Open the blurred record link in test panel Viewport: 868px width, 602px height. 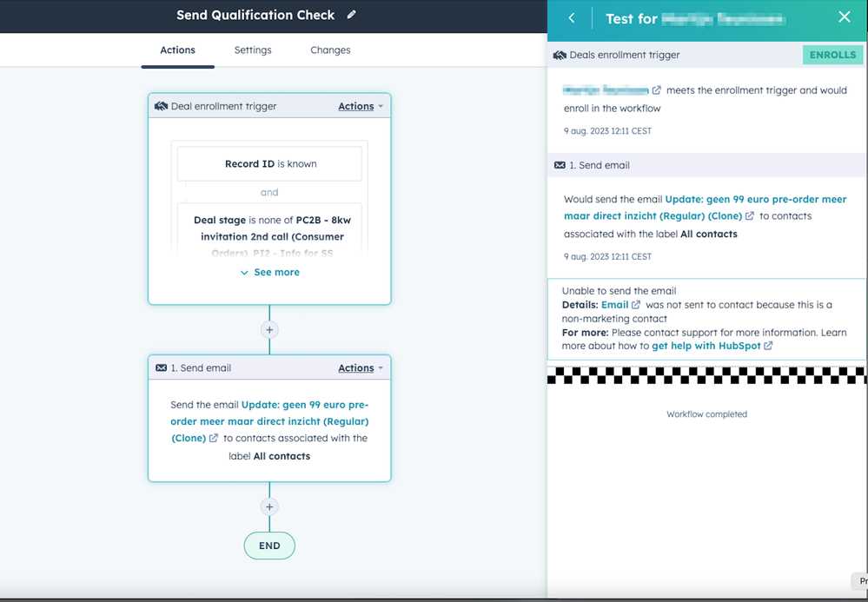point(606,89)
